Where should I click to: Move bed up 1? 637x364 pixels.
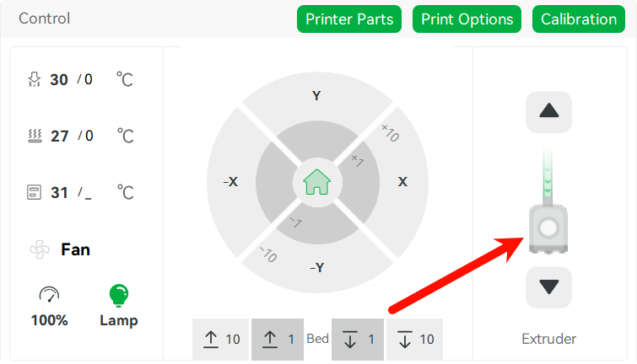tap(278, 340)
